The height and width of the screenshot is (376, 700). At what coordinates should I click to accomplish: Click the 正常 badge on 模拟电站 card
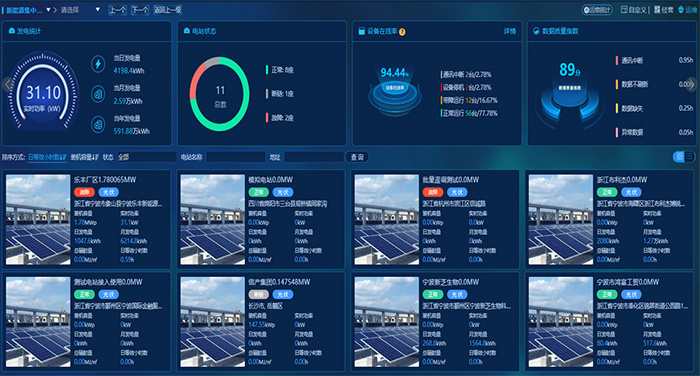pyautogui.click(x=258, y=192)
